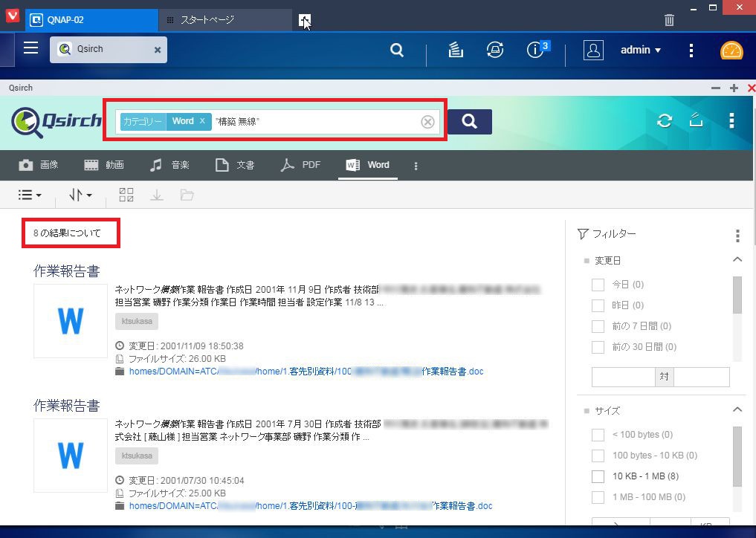
Task: Switch to the 動画 category tab
Action: (x=104, y=165)
